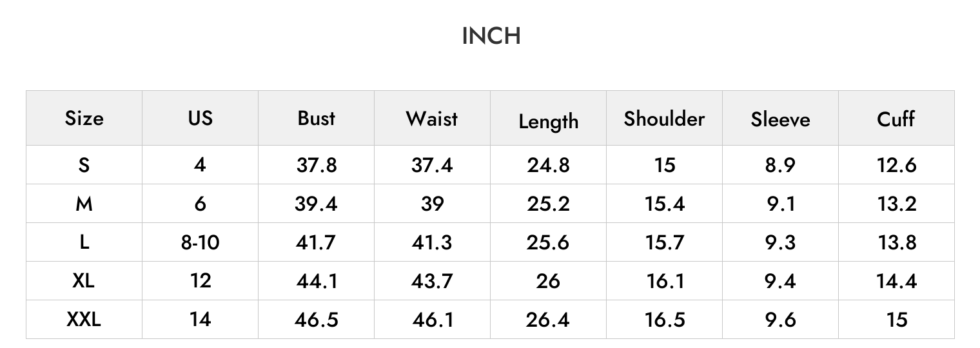
Task: Select the S size row label
Action: [84, 165]
